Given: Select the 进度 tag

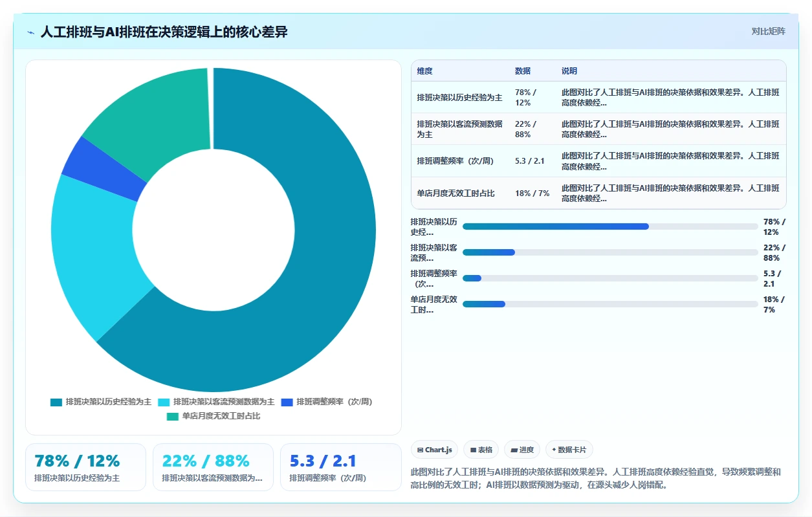Looking at the screenshot, I should (x=522, y=450).
